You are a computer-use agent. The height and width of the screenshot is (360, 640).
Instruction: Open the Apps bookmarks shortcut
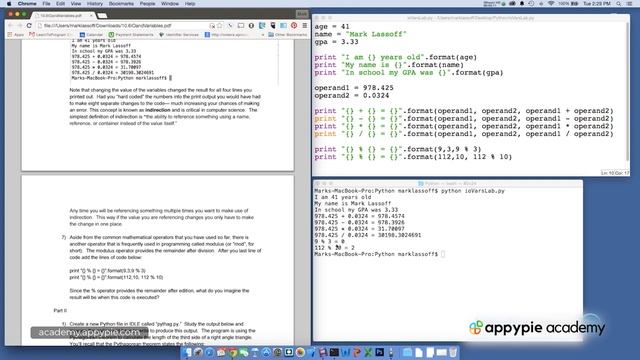point(16,35)
